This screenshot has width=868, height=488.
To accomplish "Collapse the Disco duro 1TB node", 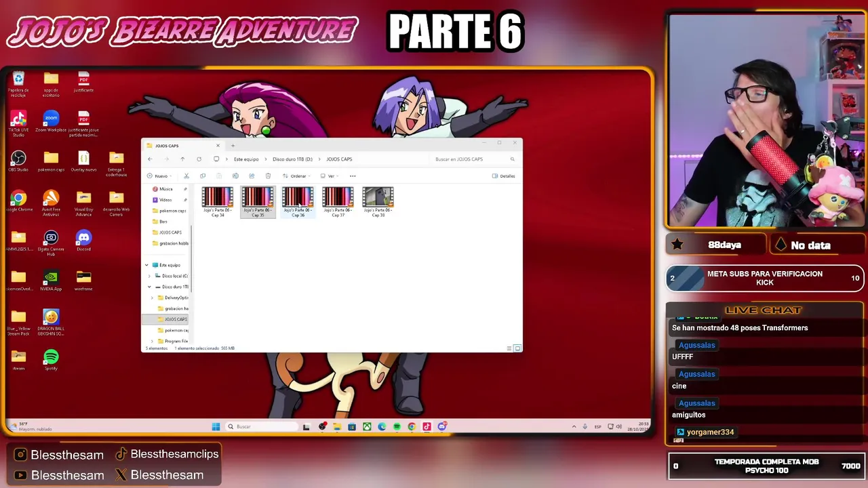I will [x=149, y=287].
